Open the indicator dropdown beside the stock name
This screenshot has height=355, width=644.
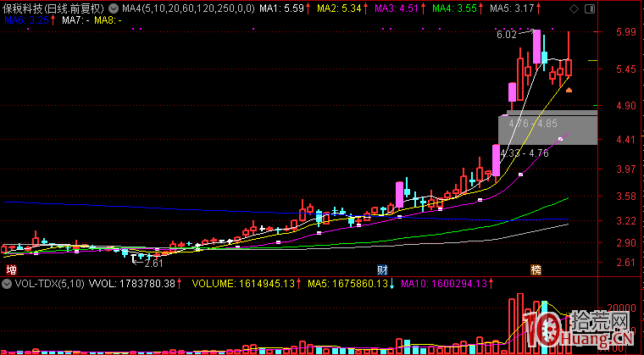(x=114, y=8)
